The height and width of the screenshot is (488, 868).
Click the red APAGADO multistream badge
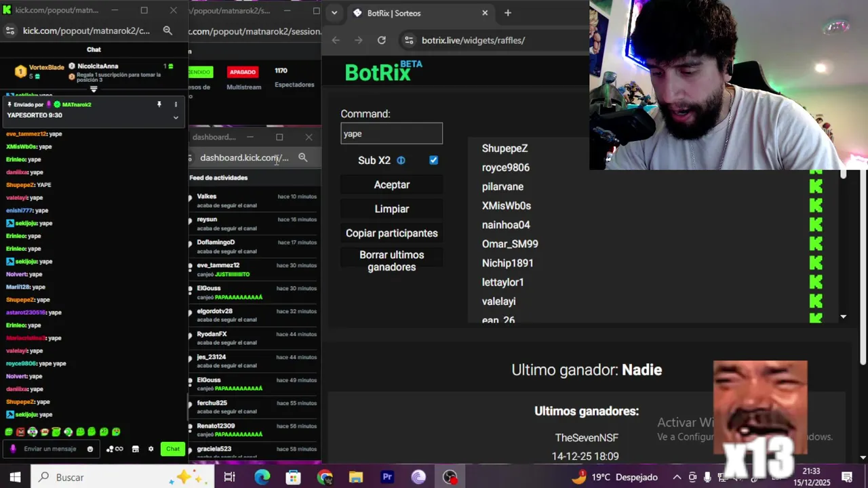click(x=242, y=72)
